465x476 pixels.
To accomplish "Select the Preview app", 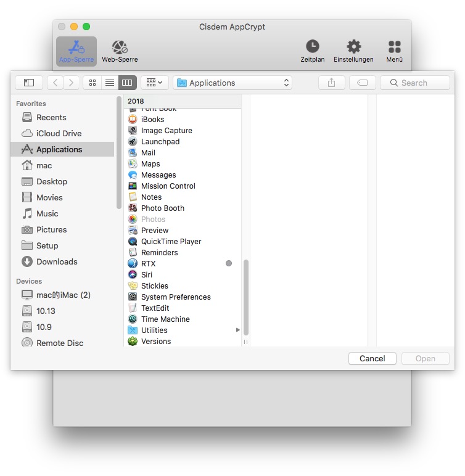I will [183, 230].
